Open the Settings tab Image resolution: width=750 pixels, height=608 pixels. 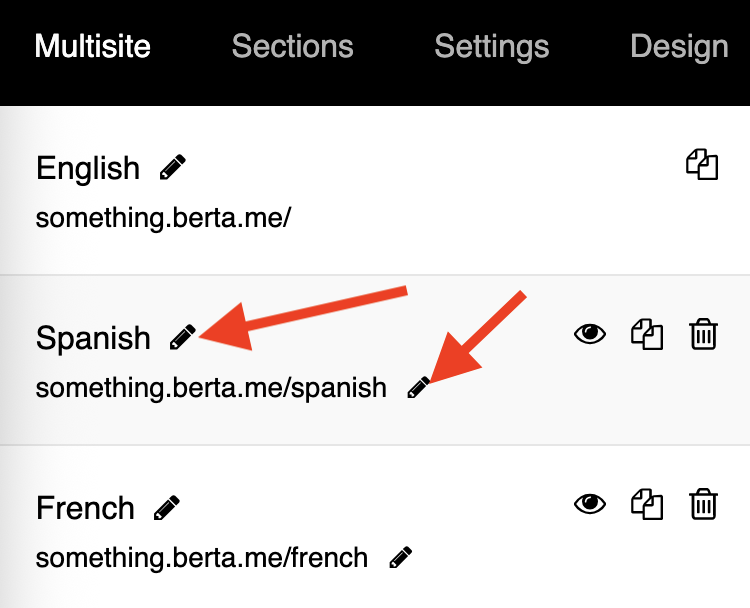(x=492, y=46)
